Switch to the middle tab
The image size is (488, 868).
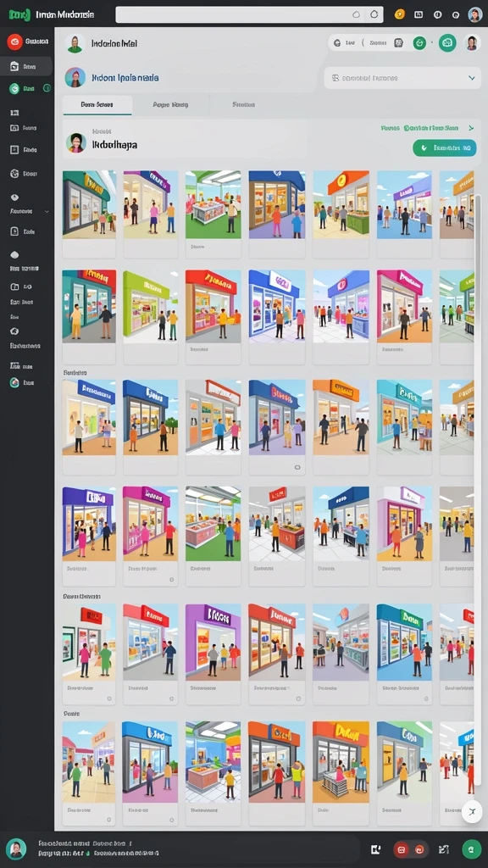170,104
